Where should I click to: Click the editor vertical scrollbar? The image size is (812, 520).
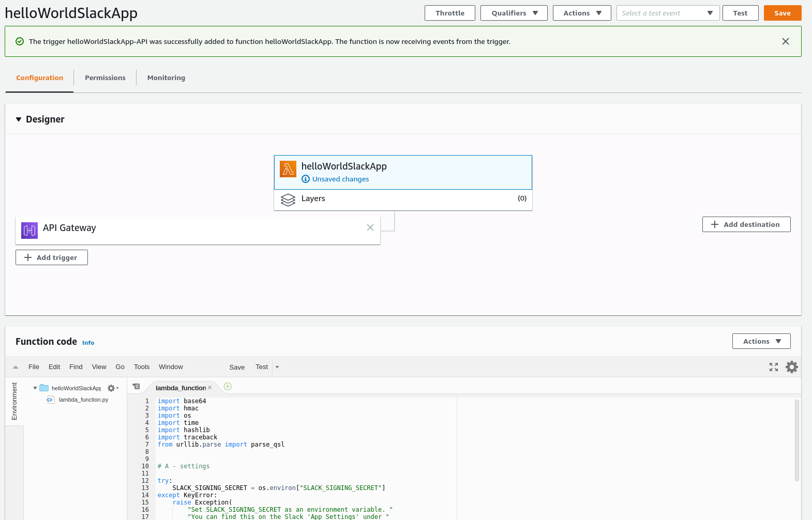point(797,440)
